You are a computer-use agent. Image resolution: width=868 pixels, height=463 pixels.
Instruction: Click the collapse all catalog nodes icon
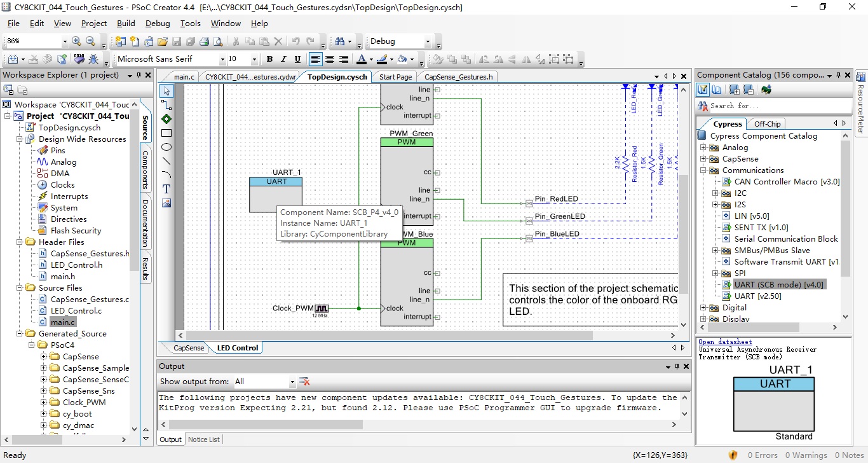pyautogui.click(x=748, y=90)
